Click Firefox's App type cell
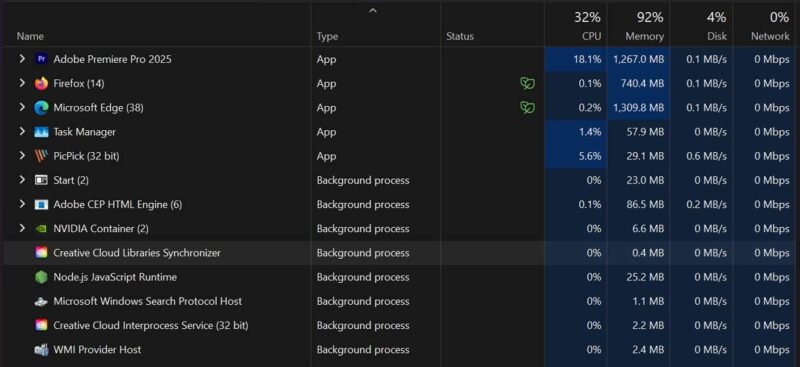The height and width of the screenshot is (367, 800). [376, 83]
